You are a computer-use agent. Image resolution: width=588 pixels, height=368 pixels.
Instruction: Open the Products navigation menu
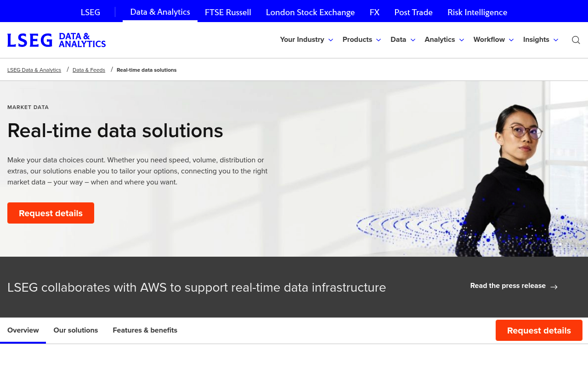357,40
